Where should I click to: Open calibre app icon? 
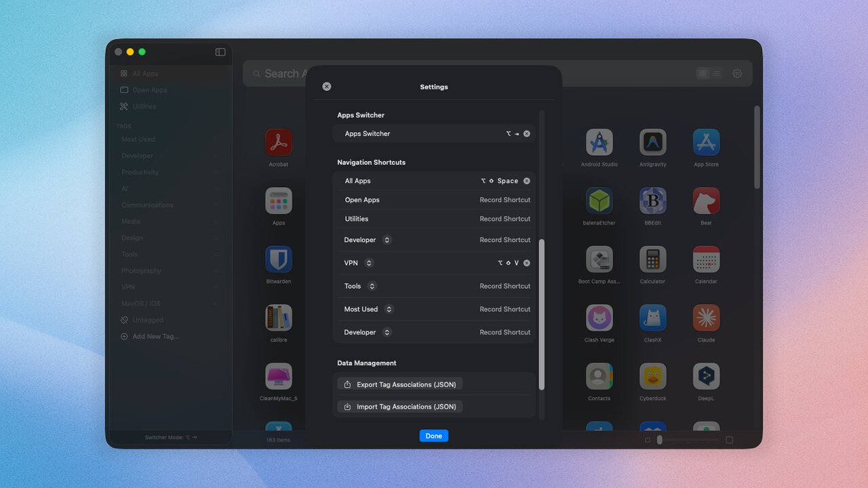point(279,318)
